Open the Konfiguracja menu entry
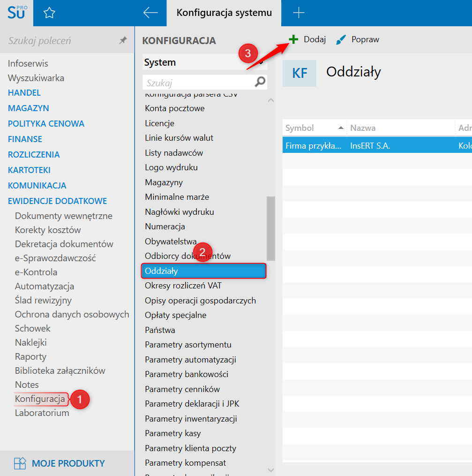Image resolution: width=472 pixels, height=476 pixels. coord(40,399)
